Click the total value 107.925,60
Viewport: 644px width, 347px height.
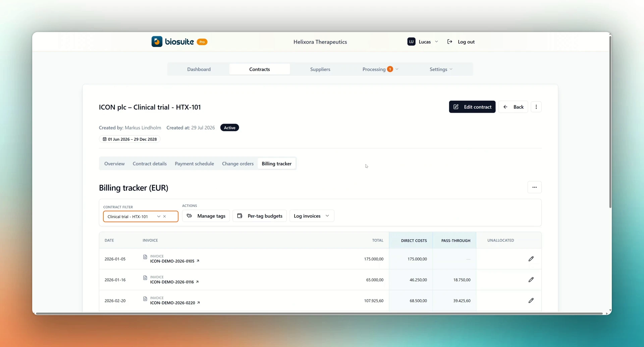(374, 301)
